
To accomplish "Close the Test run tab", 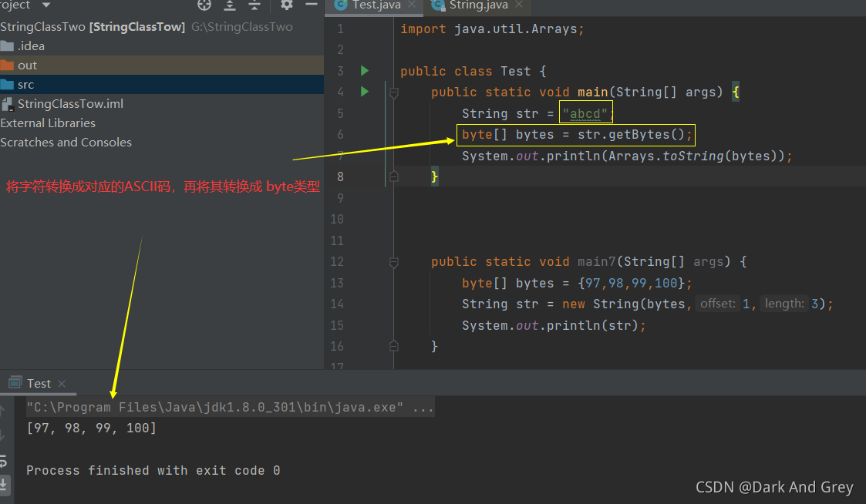I will 62,384.
